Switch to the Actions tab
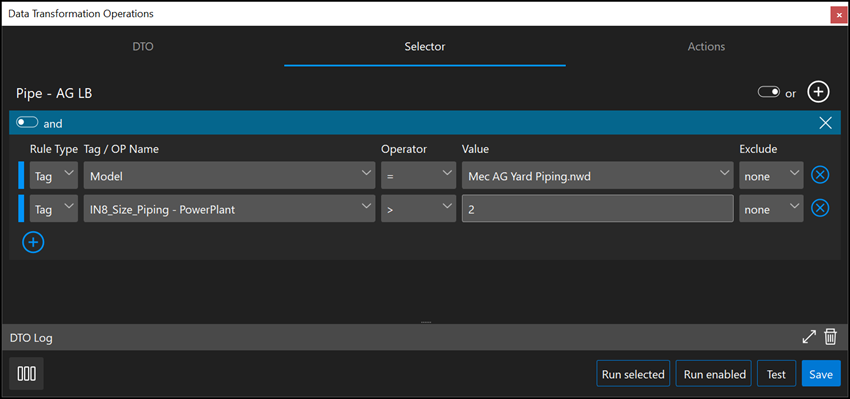The image size is (850, 399). (706, 47)
